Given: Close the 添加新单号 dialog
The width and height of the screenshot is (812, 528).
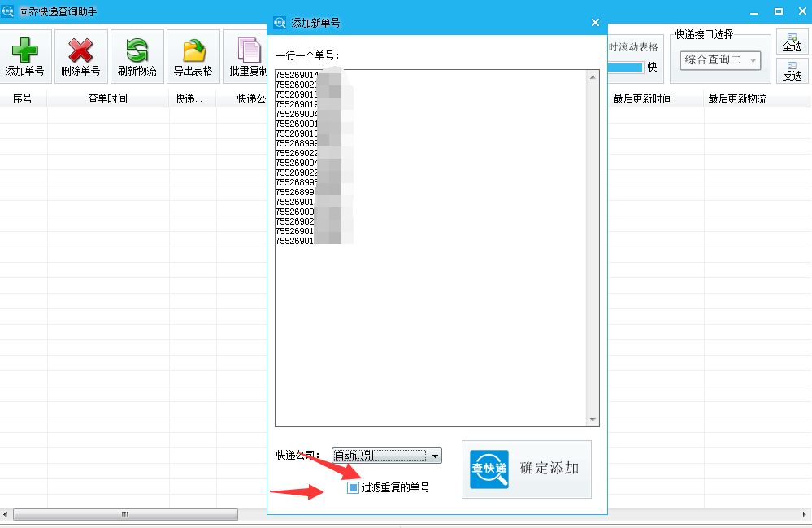Looking at the screenshot, I should [x=595, y=22].
